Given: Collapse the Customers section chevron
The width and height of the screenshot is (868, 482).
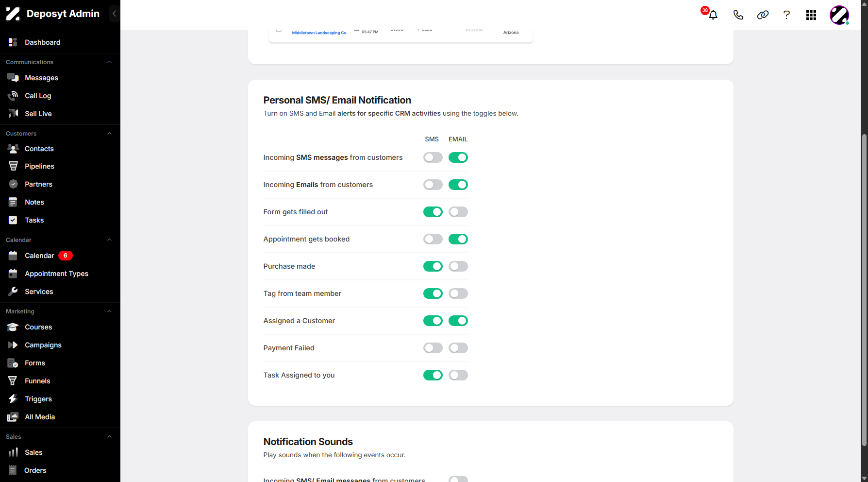Looking at the screenshot, I should [x=109, y=134].
